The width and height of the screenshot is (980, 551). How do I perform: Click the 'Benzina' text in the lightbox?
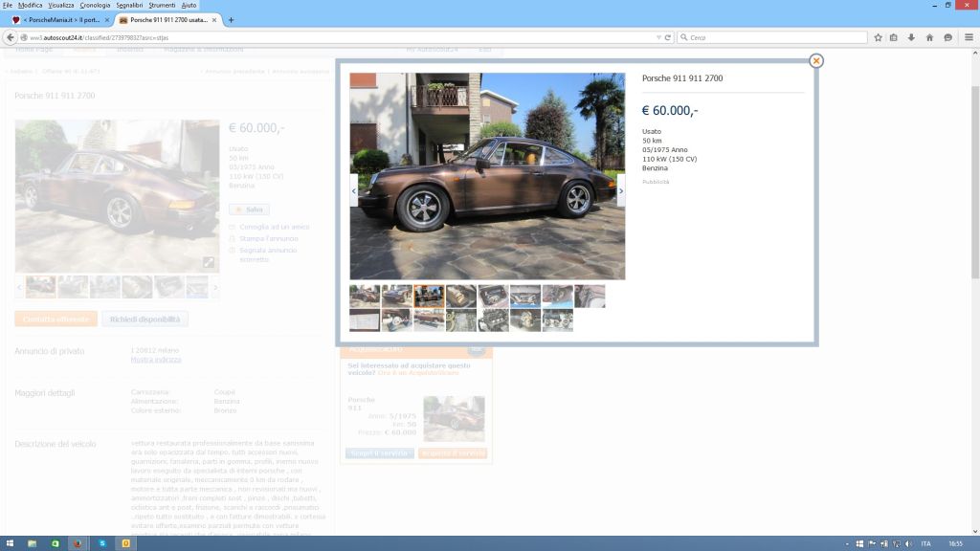pyautogui.click(x=655, y=168)
